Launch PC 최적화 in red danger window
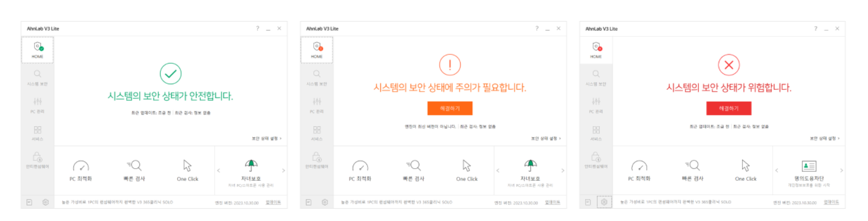This screenshot has height=221, width=868. click(639, 171)
